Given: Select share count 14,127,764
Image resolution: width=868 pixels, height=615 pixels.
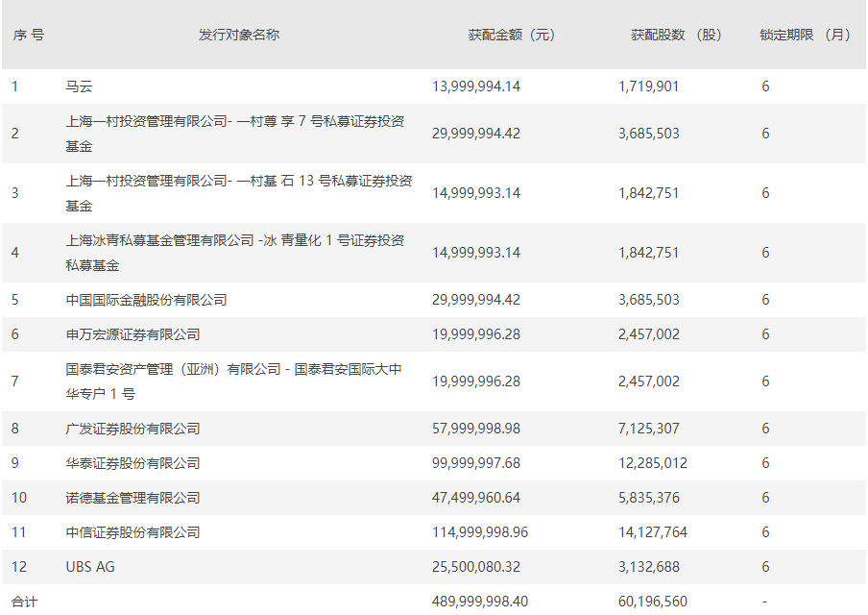Looking at the screenshot, I should [x=653, y=532].
